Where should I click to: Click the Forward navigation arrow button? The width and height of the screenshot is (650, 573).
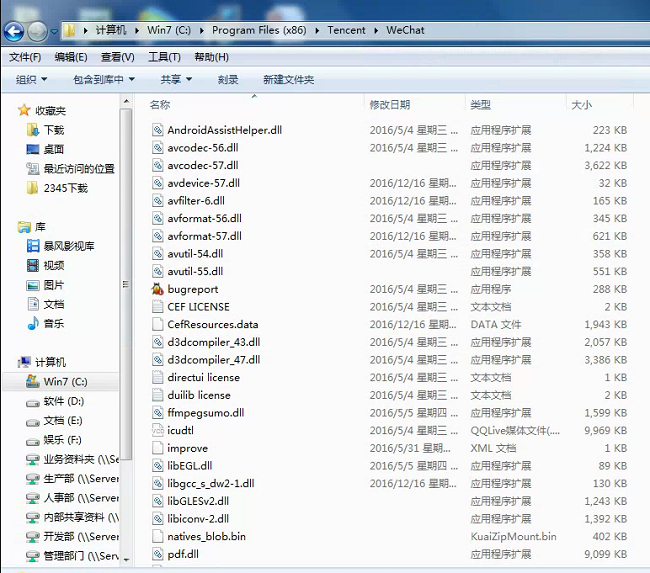coord(37,32)
